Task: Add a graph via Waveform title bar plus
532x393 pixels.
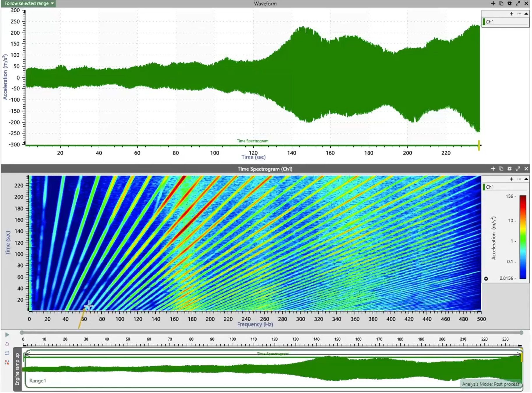Action: coord(493,3)
